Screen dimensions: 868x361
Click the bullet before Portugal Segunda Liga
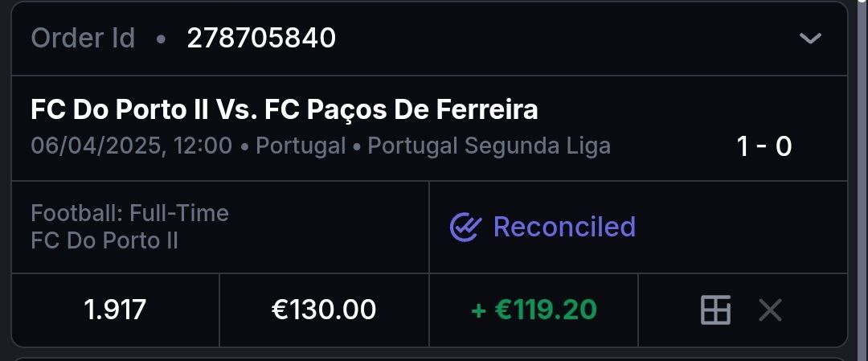[357, 146]
